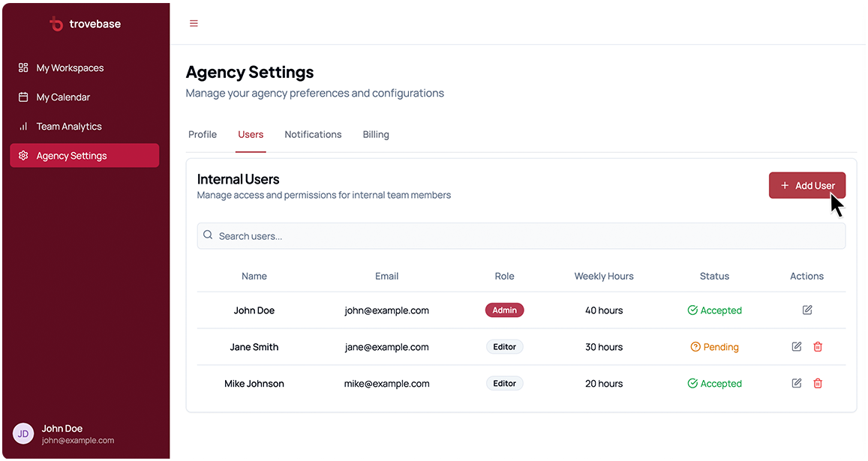Click the Pending status text
The image size is (868, 461).
point(721,347)
